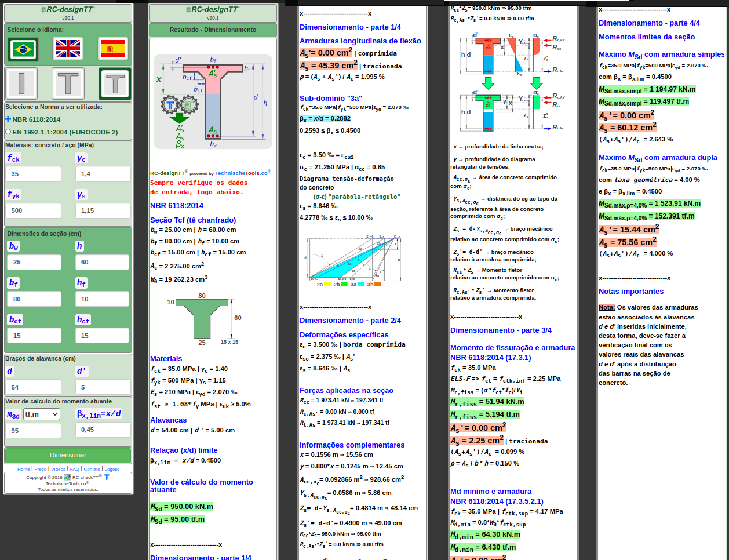The height and width of the screenshot is (560, 729).
Task: Click the RC-checkTT logo icon in footer
Action: tap(67, 477)
